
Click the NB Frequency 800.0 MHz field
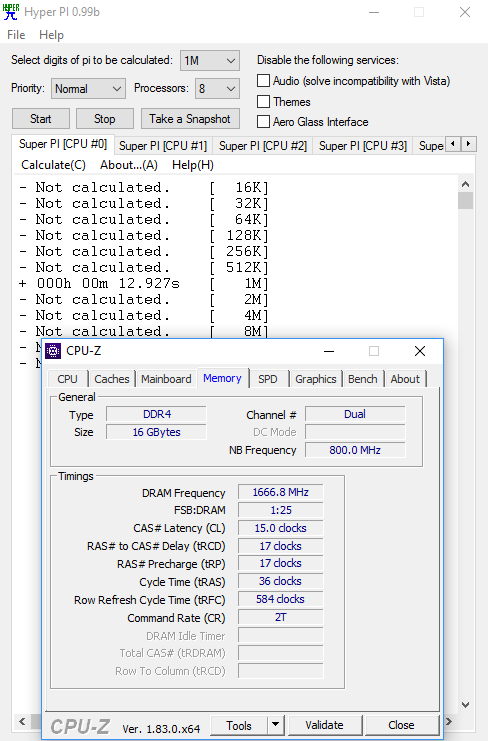tap(355, 450)
